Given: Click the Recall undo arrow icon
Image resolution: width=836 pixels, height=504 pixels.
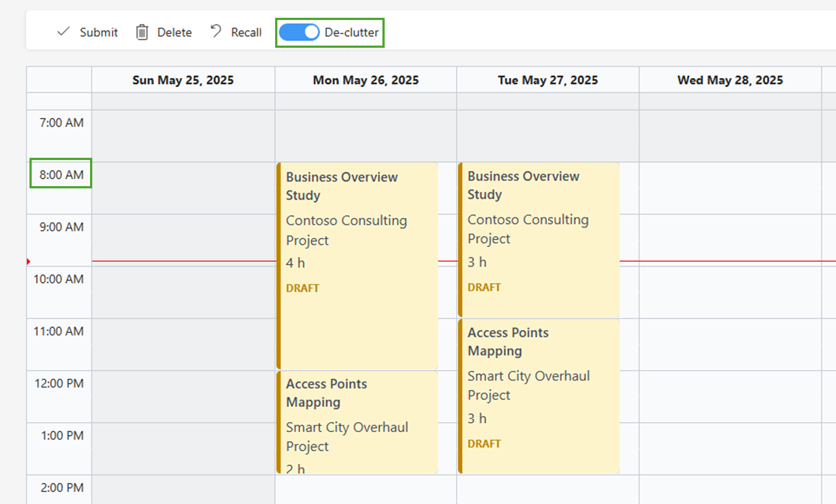Looking at the screenshot, I should [216, 31].
